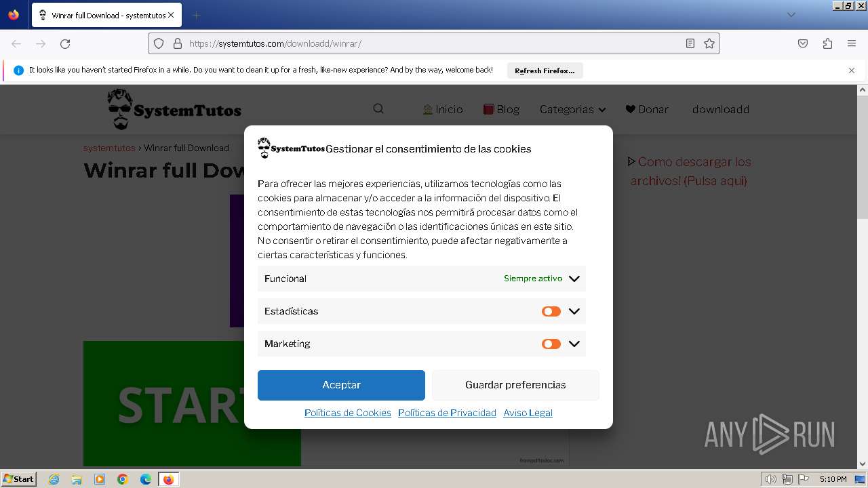Image resolution: width=868 pixels, height=488 pixels.
Task: Click systemtutos breadcrumb link
Action: pos(109,148)
